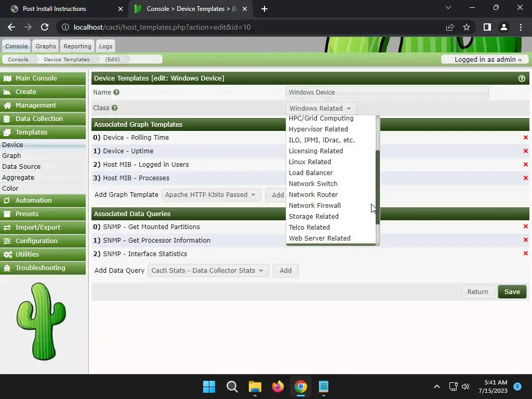Expand Configuration sidebar section
The width and height of the screenshot is (532, 399).
click(43, 241)
